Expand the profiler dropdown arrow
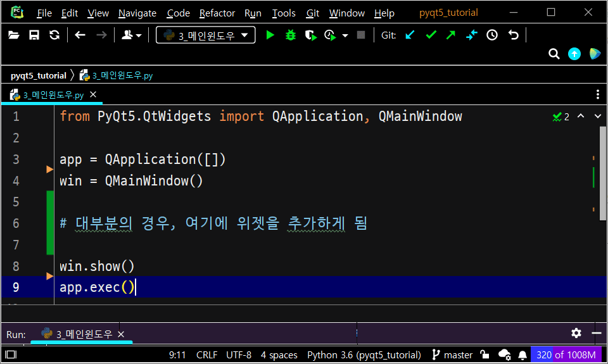Image resolution: width=608 pixels, height=364 pixels. 345,35
